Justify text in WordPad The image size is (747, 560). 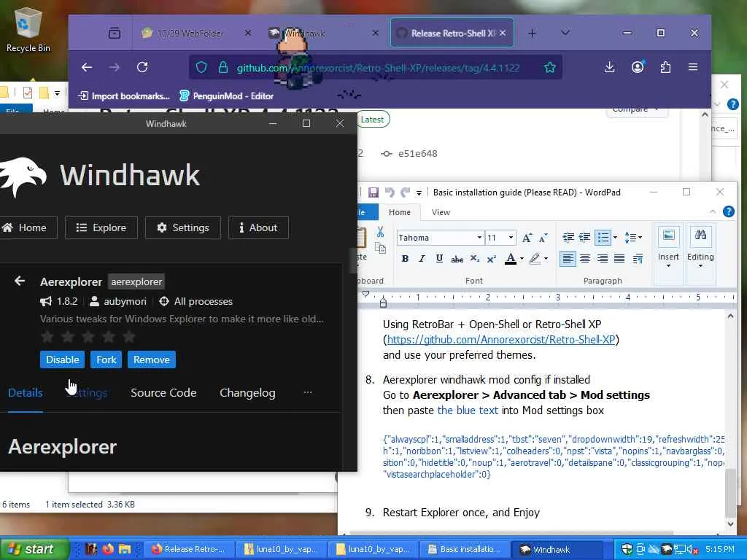(619, 259)
